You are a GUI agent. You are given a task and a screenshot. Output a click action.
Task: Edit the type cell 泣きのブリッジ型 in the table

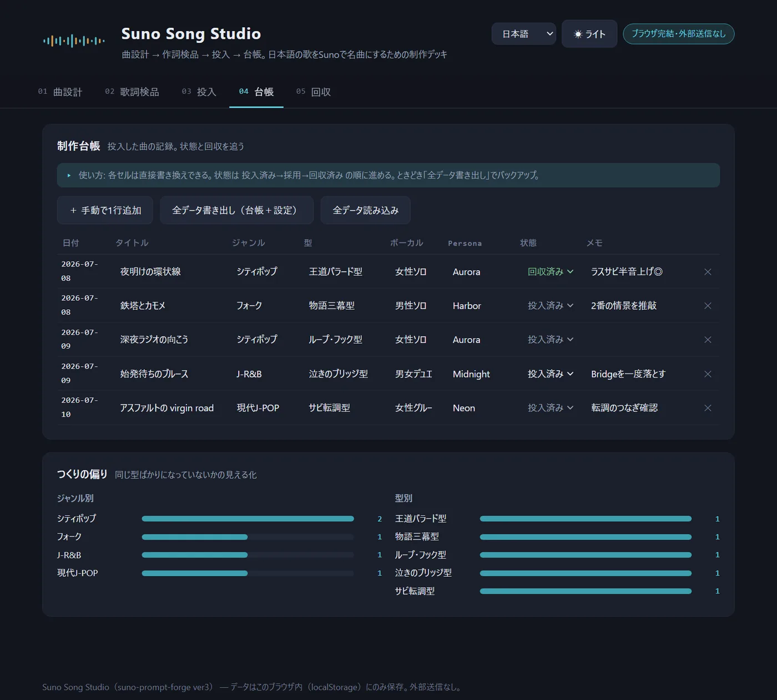pos(342,374)
